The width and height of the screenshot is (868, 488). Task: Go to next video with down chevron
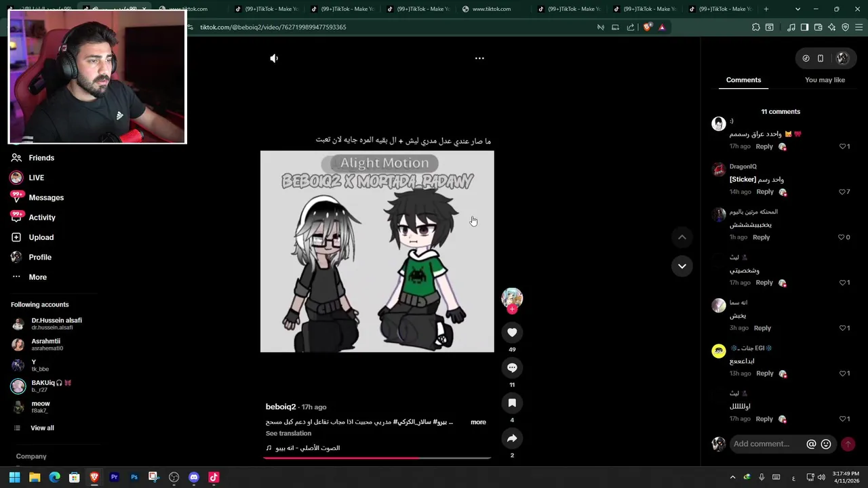point(682,266)
